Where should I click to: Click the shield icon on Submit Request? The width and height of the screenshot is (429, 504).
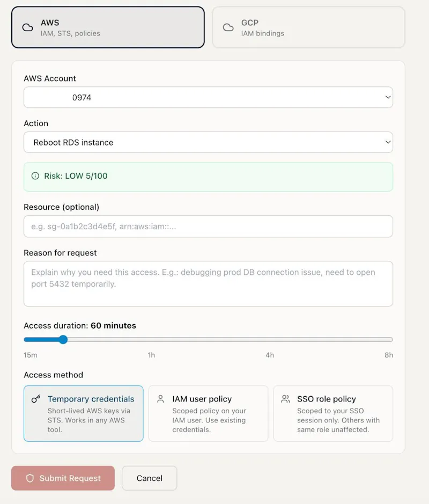pyautogui.click(x=30, y=478)
